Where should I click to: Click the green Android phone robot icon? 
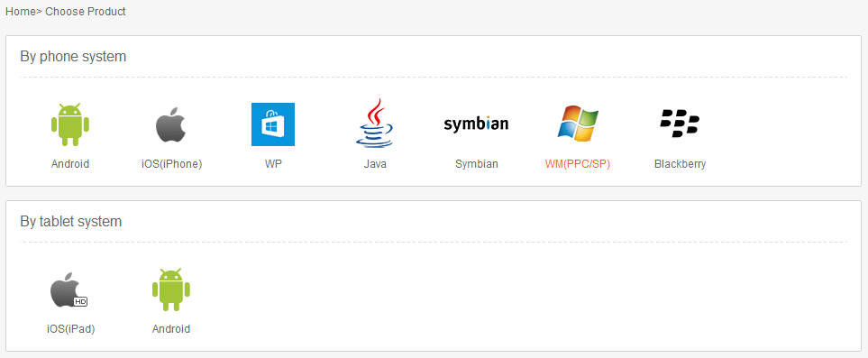pos(70,124)
